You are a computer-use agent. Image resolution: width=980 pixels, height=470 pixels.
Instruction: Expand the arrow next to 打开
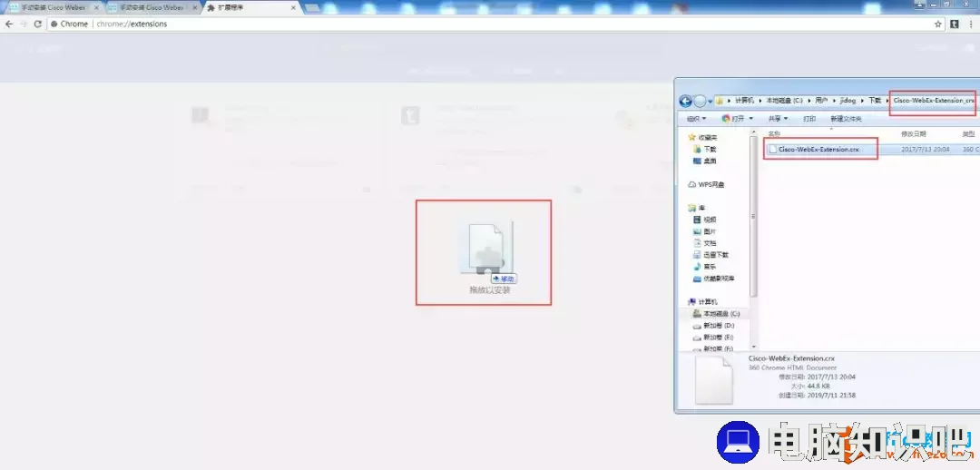tap(751, 118)
